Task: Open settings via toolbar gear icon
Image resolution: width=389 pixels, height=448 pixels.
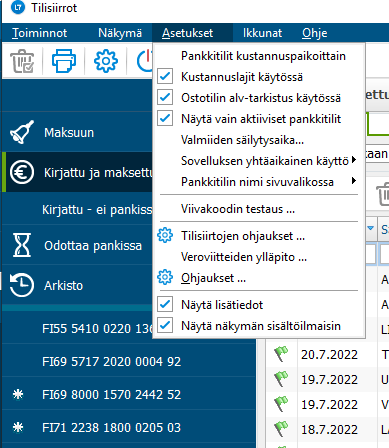Action: 106,61
